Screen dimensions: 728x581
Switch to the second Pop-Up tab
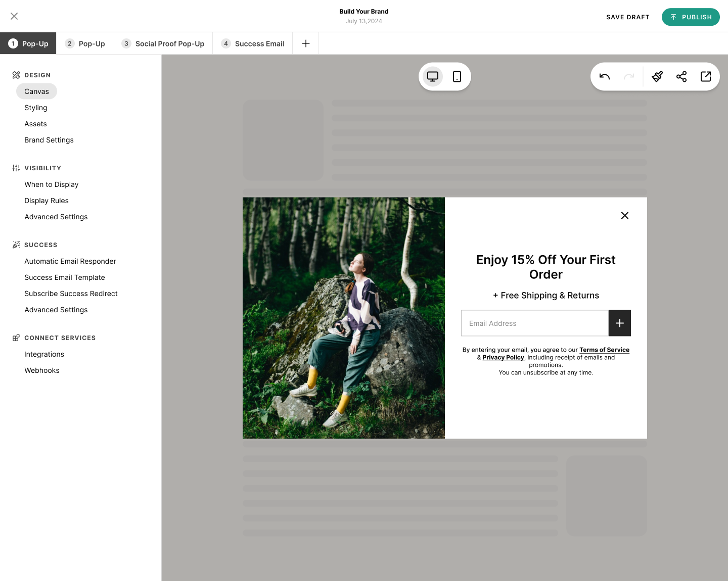pyautogui.click(x=85, y=43)
